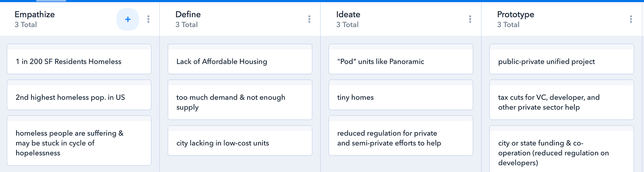Viewport: 644px width, 172px height.
Task: Open the Define column three-dot menu
Action: pyautogui.click(x=309, y=19)
